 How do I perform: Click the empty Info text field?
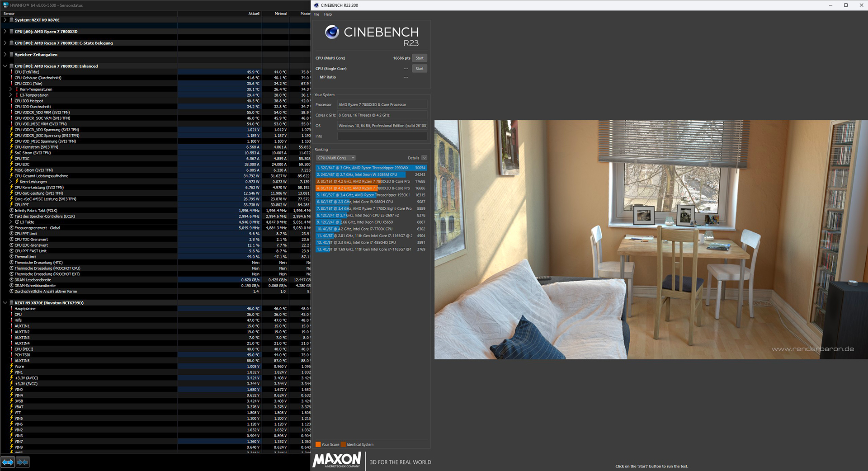[x=382, y=136]
